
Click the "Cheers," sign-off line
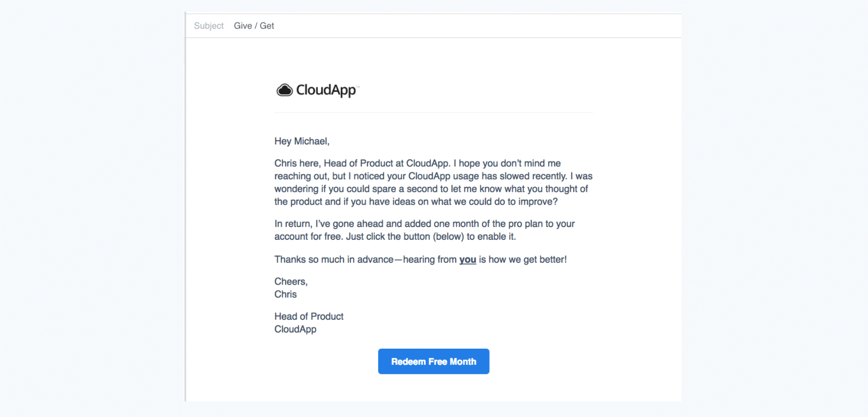291,282
